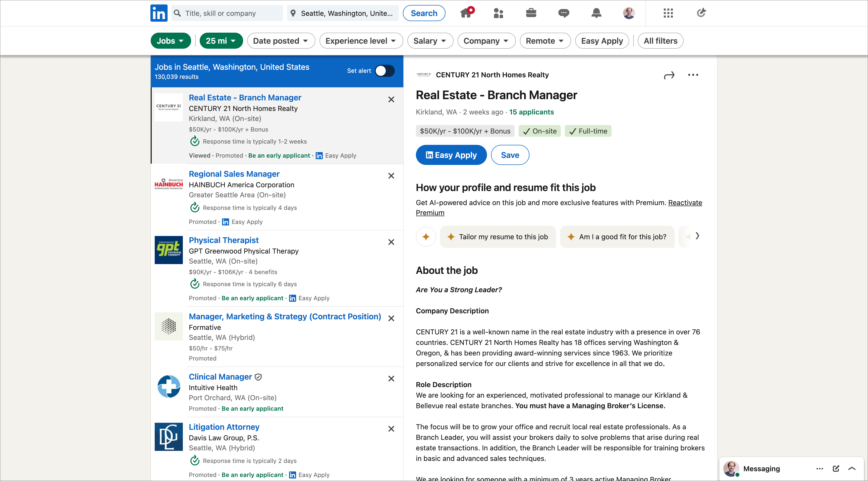This screenshot has width=868, height=481.
Task: Open the Experience level dropdown
Action: pyautogui.click(x=361, y=41)
